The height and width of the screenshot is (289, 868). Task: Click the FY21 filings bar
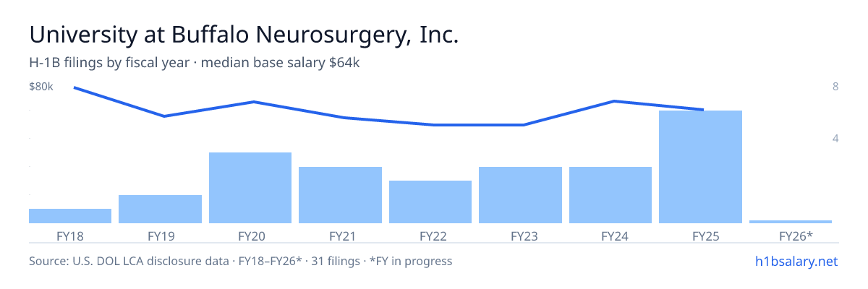pos(340,195)
